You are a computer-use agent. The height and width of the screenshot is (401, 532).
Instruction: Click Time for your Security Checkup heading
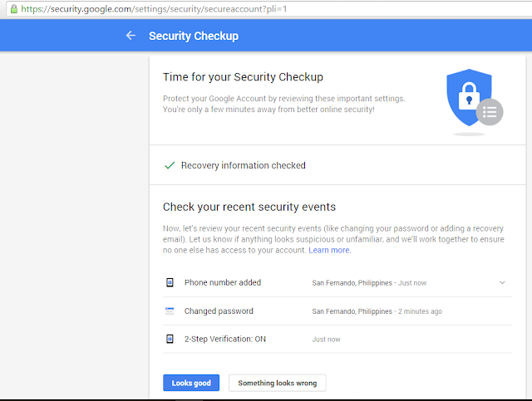243,77
